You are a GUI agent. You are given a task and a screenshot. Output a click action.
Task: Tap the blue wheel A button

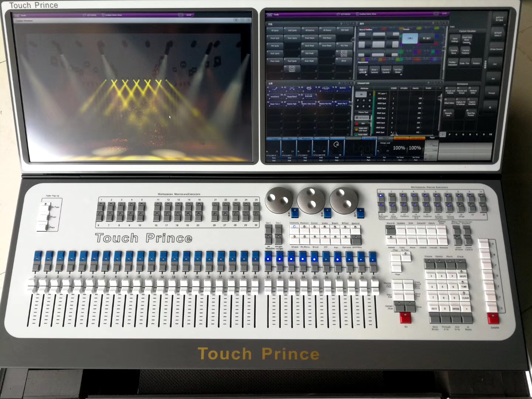(x=295, y=213)
